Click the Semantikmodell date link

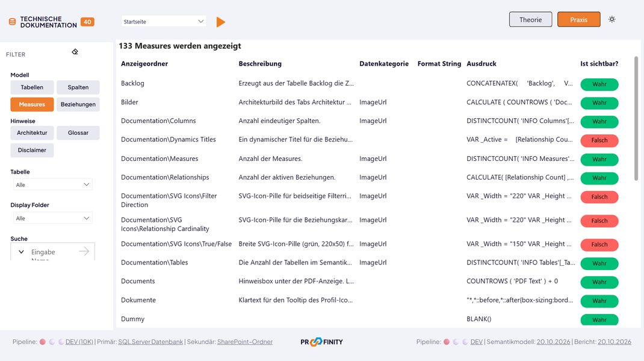[x=553, y=342]
